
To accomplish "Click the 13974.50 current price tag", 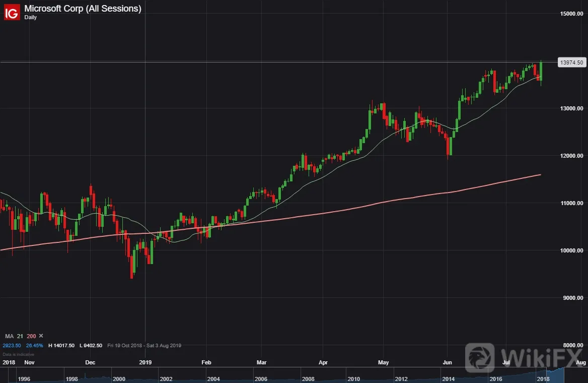I will tap(571, 62).
